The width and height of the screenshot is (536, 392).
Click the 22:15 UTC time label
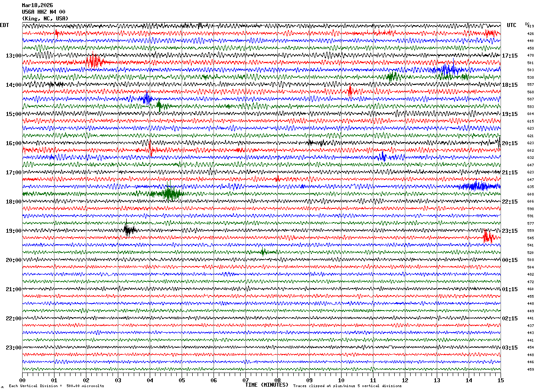509,202
